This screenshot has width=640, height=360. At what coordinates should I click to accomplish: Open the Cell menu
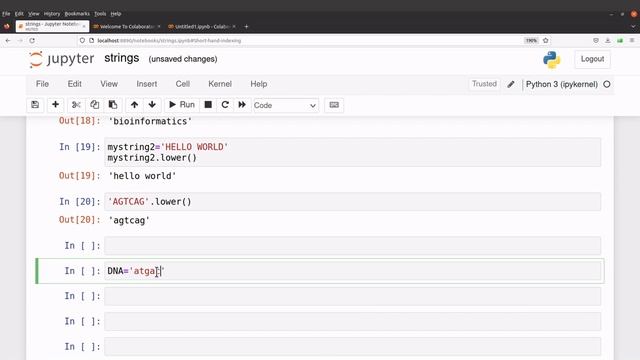182,84
